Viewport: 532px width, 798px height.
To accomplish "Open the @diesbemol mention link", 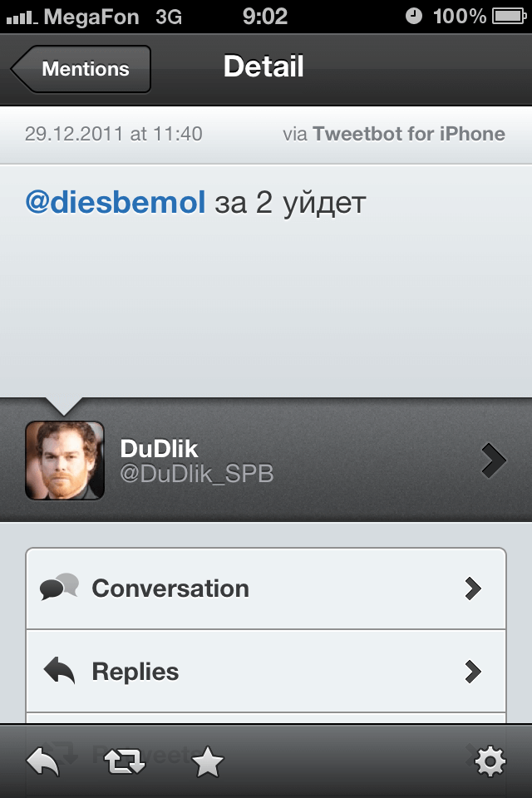I will point(116,201).
